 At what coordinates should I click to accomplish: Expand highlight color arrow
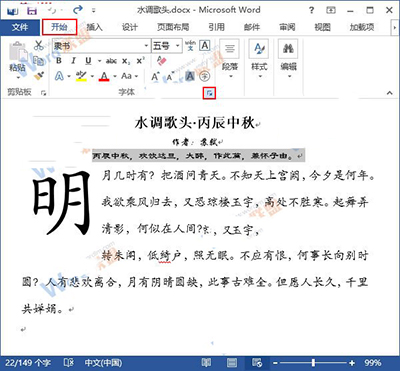coord(92,76)
